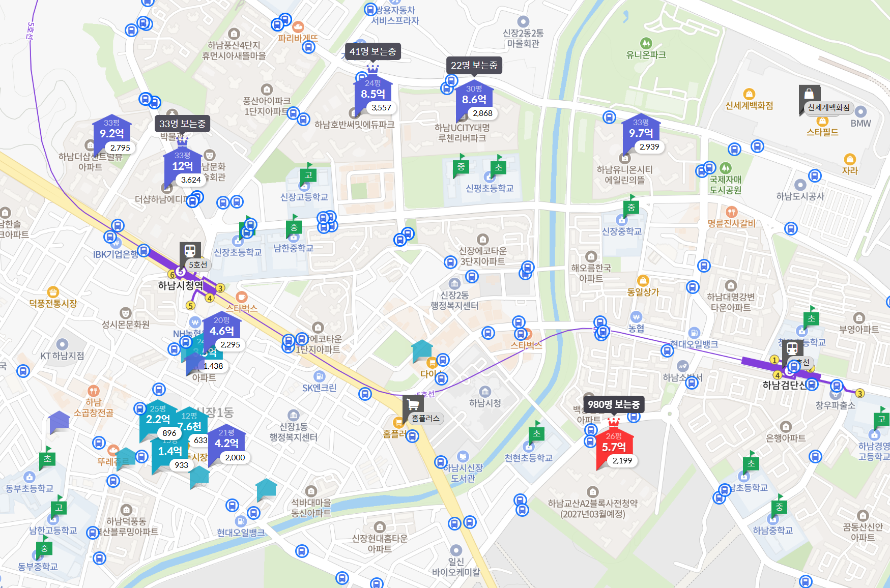890x588 pixels.
Task: Click the 명륜진사갈비 restaurant icon
Action: click(732, 212)
